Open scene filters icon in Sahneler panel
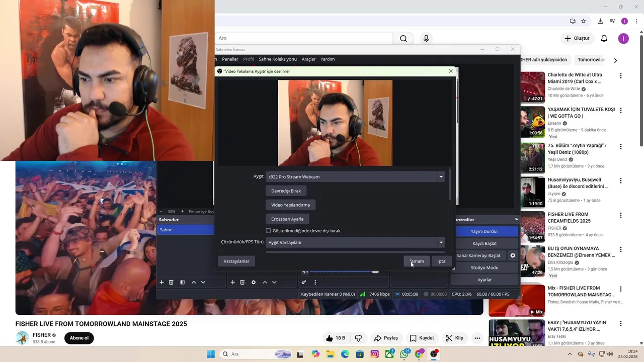 (x=182, y=282)
